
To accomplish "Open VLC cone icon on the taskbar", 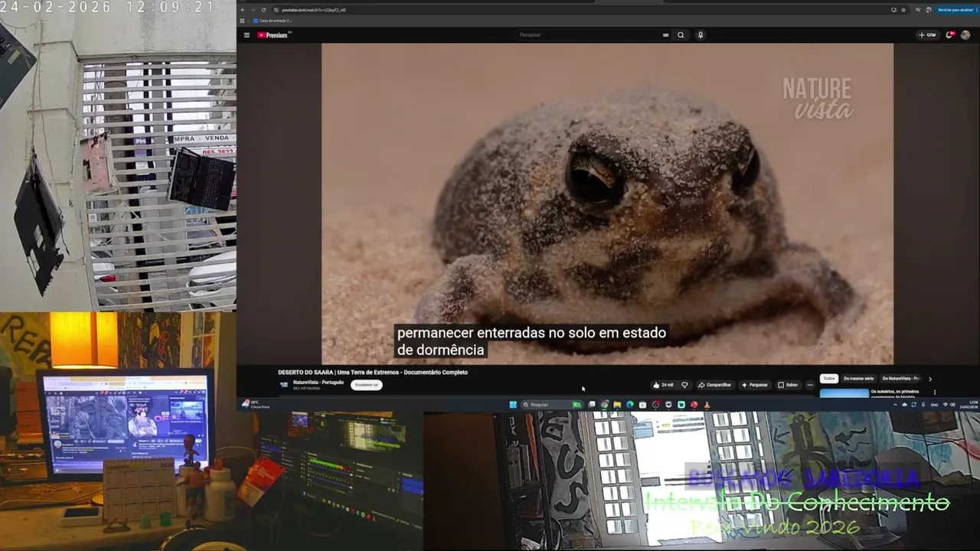I will (707, 405).
